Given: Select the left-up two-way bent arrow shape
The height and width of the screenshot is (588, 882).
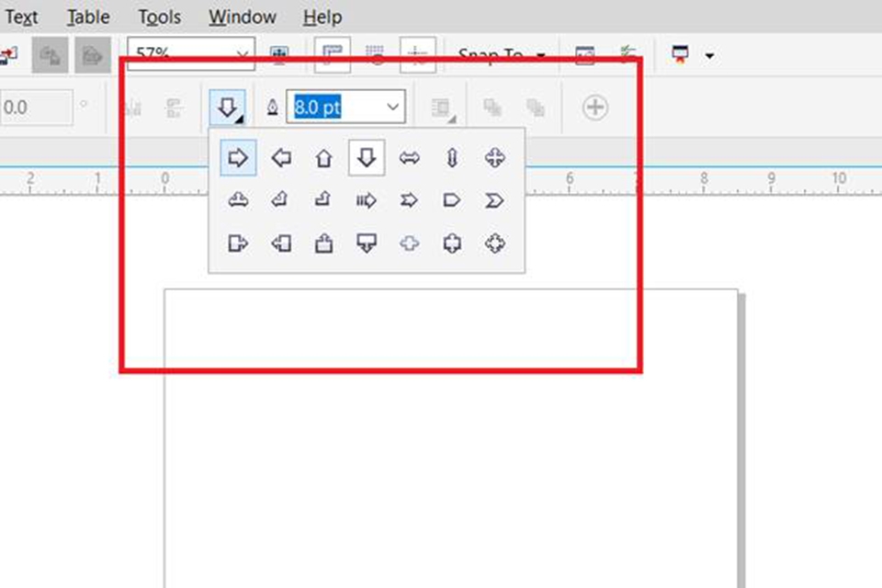Looking at the screenshot, I should (x=281, y=199).
